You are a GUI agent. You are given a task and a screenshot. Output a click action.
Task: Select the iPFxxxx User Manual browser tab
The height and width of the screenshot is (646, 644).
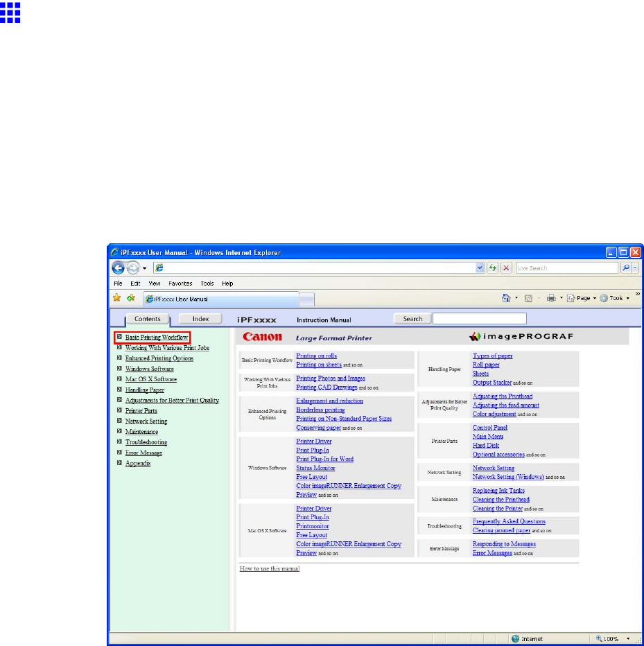pos(221,299)
